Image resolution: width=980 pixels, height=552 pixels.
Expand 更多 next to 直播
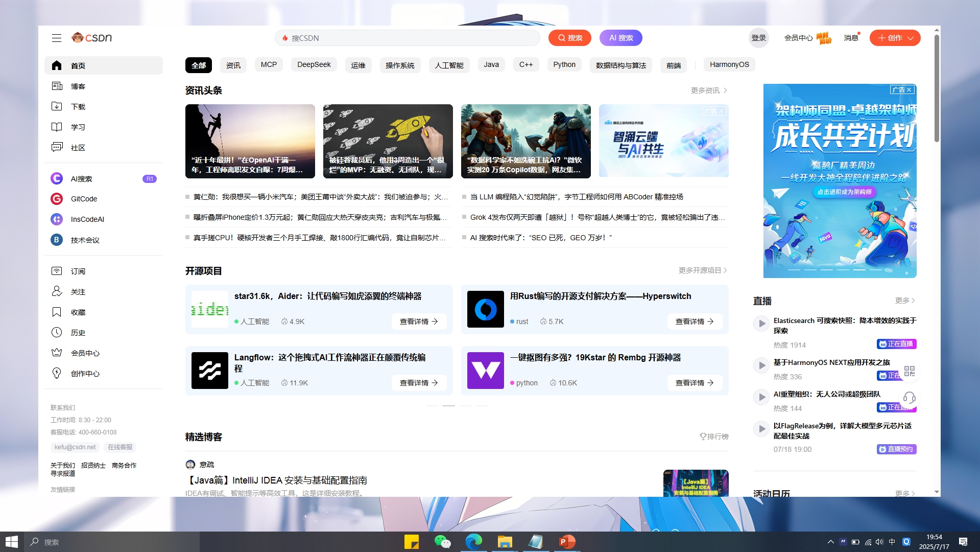pos(905,301)
